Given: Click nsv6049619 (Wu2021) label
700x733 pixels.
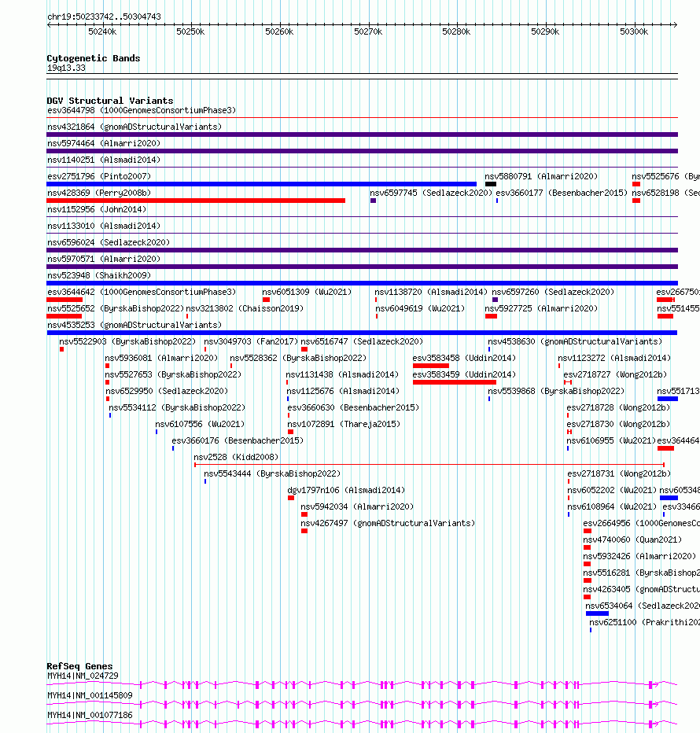Looking at the screenshot, I should pos(420,308).
